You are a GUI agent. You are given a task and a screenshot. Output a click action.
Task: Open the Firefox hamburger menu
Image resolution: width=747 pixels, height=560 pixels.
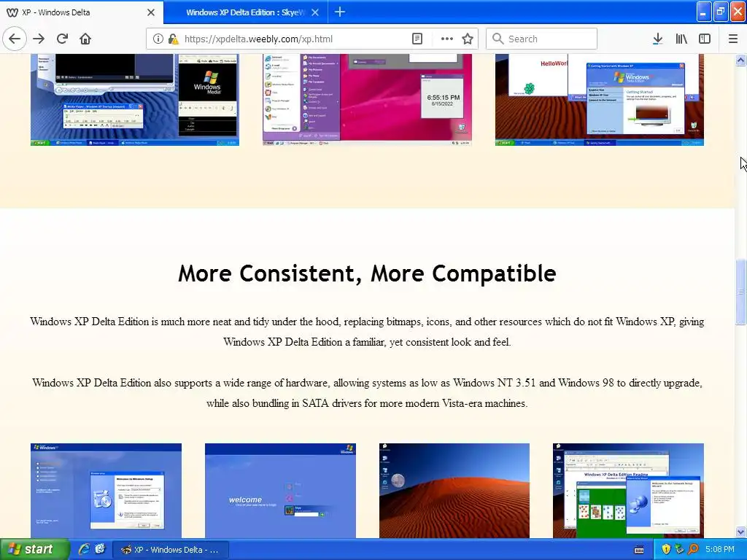[x=733, y=39]
